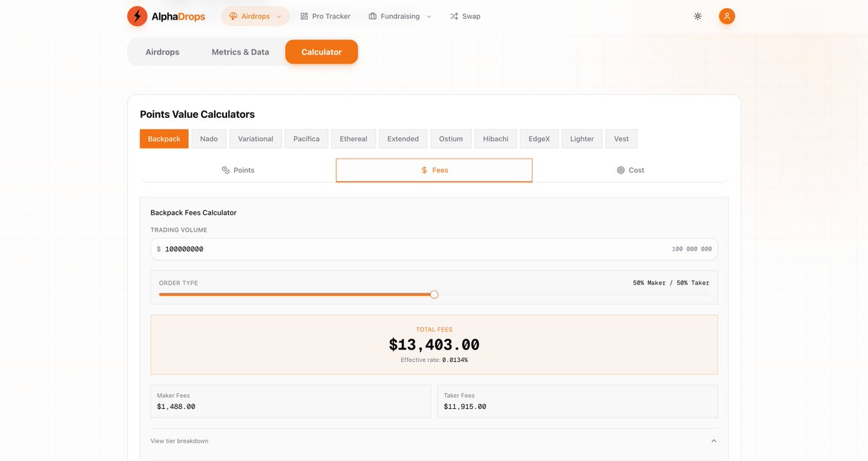Select the orange Calculator tab

[321, 52]
